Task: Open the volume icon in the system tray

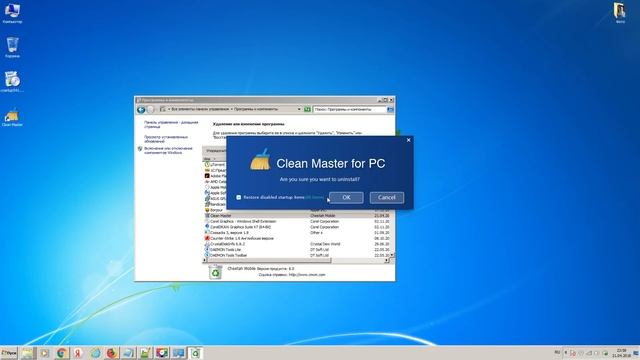Action: (597, 353)
